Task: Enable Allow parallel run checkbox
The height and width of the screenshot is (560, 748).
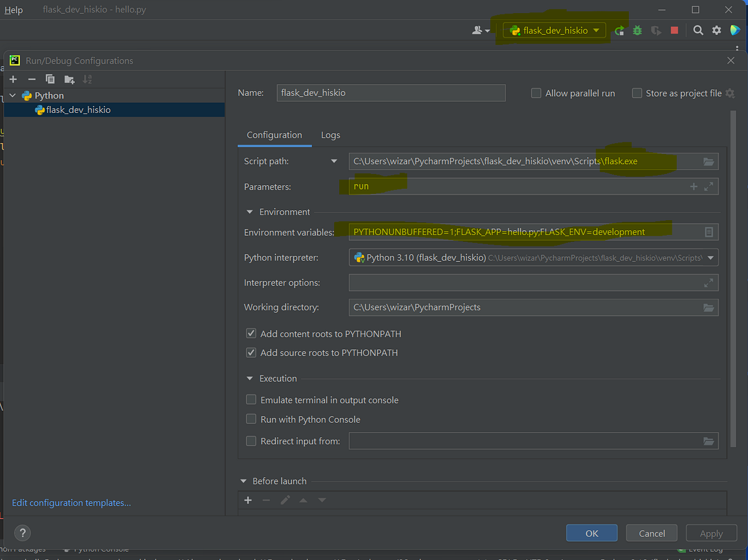Action: [536, 93]
